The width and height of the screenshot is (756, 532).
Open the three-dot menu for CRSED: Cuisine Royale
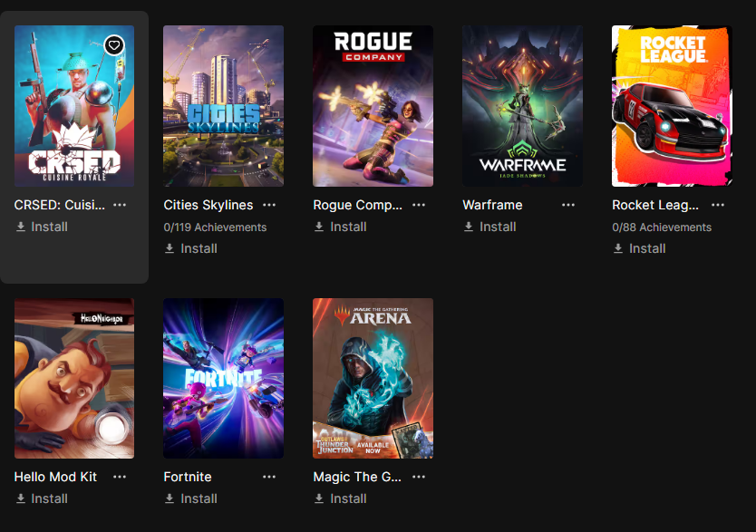(x=120, y=205)
